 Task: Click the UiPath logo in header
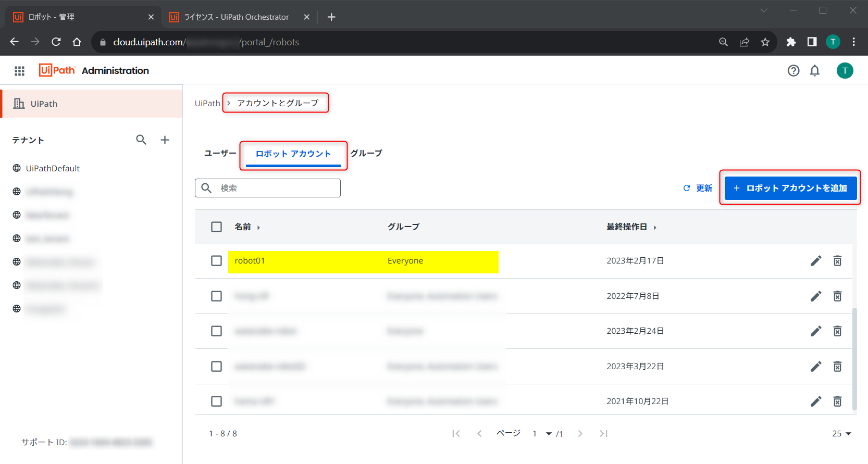tap(57, 70)
